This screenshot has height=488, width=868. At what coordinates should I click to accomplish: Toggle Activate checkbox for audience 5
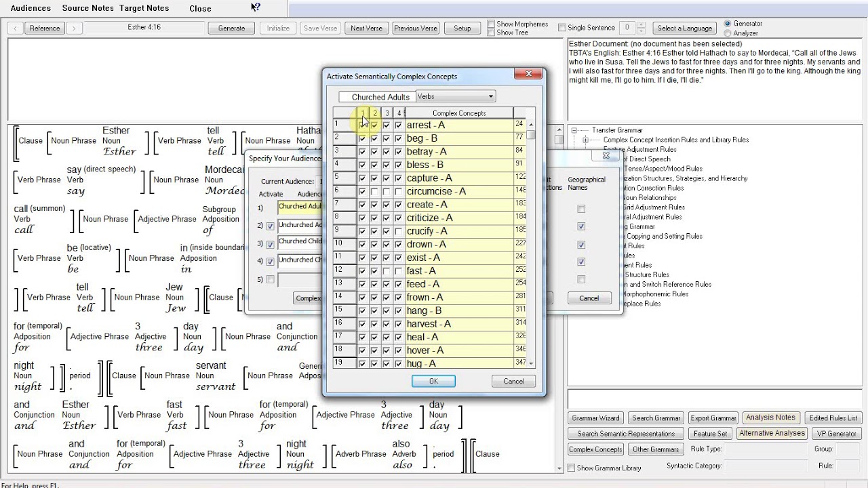pyautogui.click(x=271, y=279)
